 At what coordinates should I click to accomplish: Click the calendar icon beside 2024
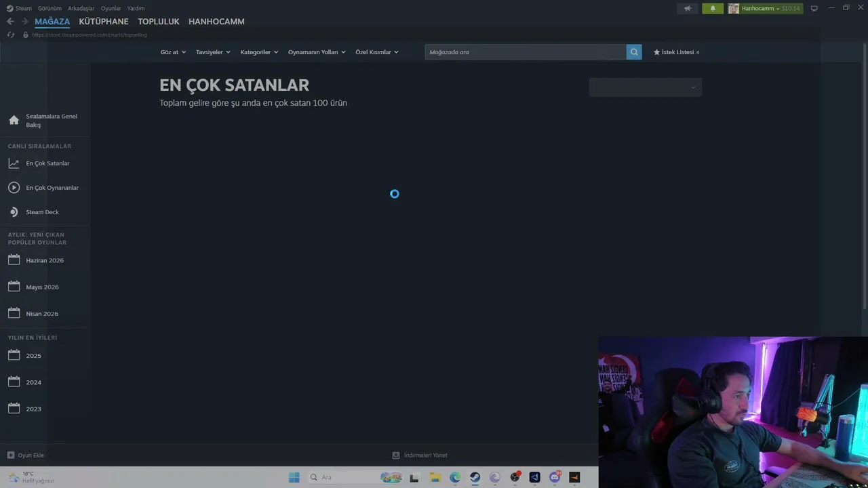(14, 382)
